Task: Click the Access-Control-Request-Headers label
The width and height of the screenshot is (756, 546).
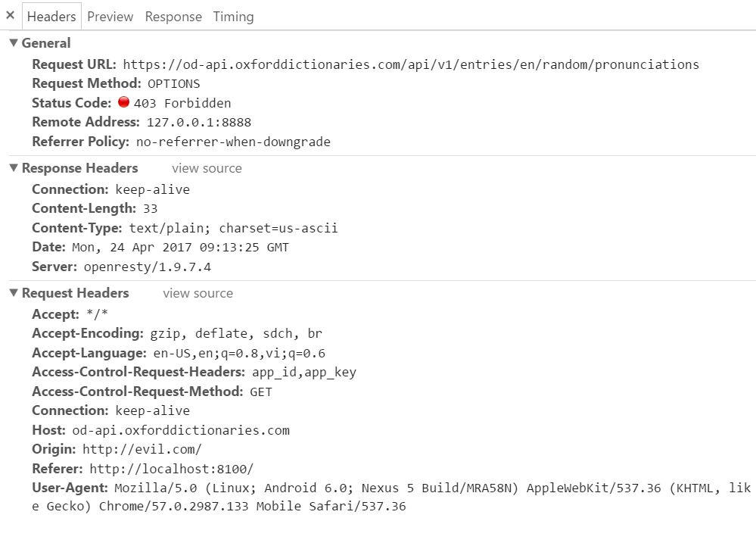Action: coord(138,372)
